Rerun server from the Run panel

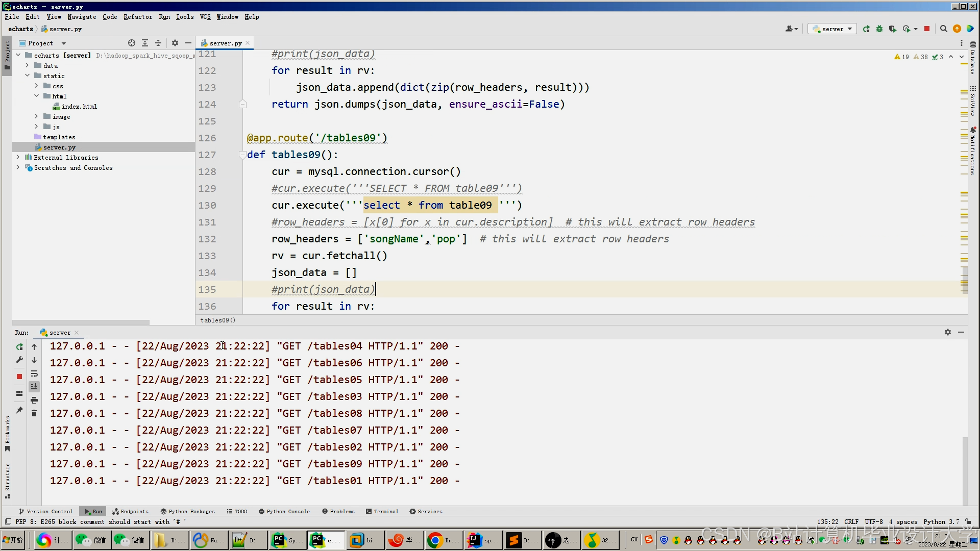pyautogui.click(x=19, y=347)
